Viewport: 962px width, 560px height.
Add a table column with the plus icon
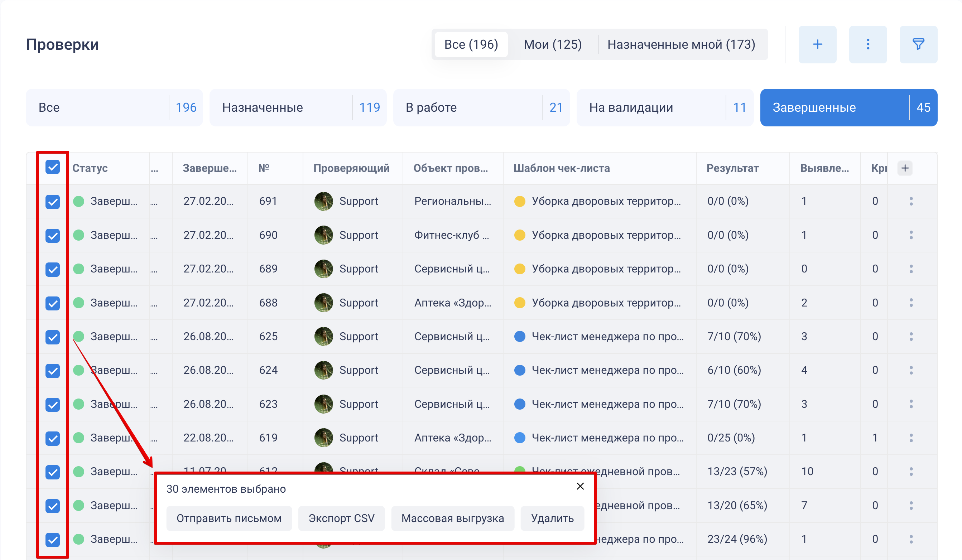[905, 168]
